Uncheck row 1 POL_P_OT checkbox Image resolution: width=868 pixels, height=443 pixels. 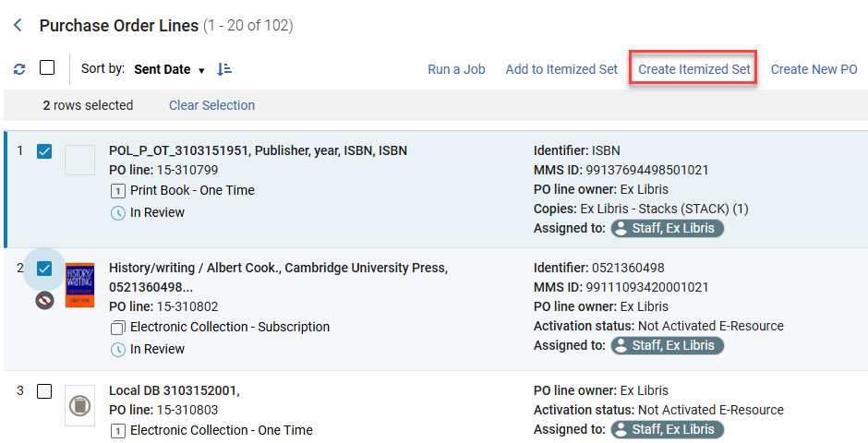tap(44, 151)
